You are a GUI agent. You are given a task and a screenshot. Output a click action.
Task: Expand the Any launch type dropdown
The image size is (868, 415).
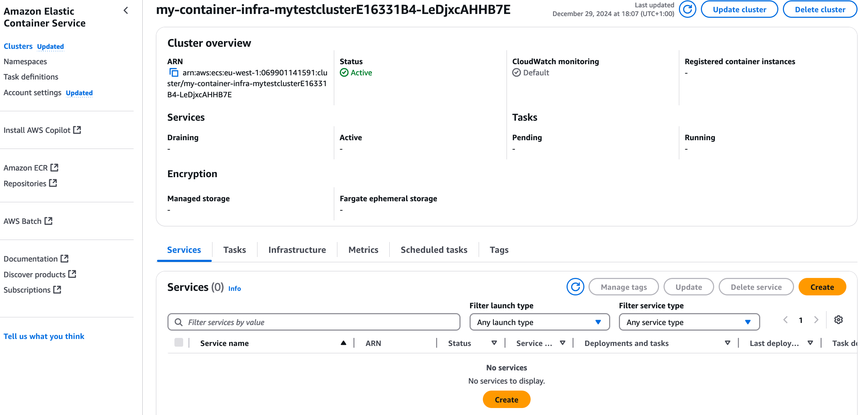[x=539, y=322]
